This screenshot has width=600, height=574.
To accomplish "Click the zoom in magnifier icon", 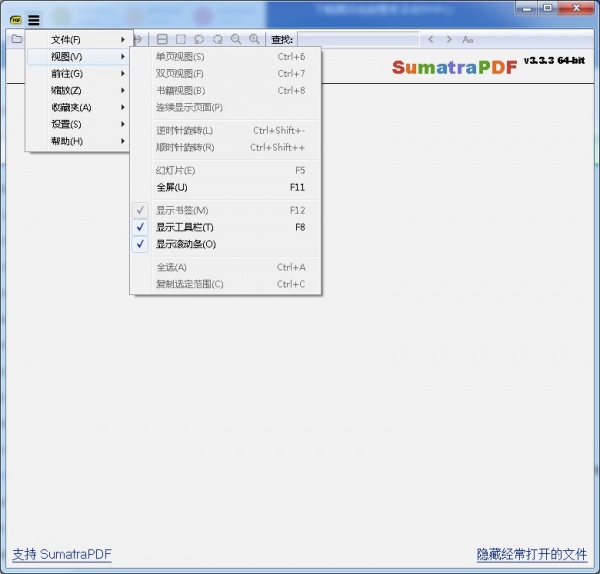I will [254, 39].
